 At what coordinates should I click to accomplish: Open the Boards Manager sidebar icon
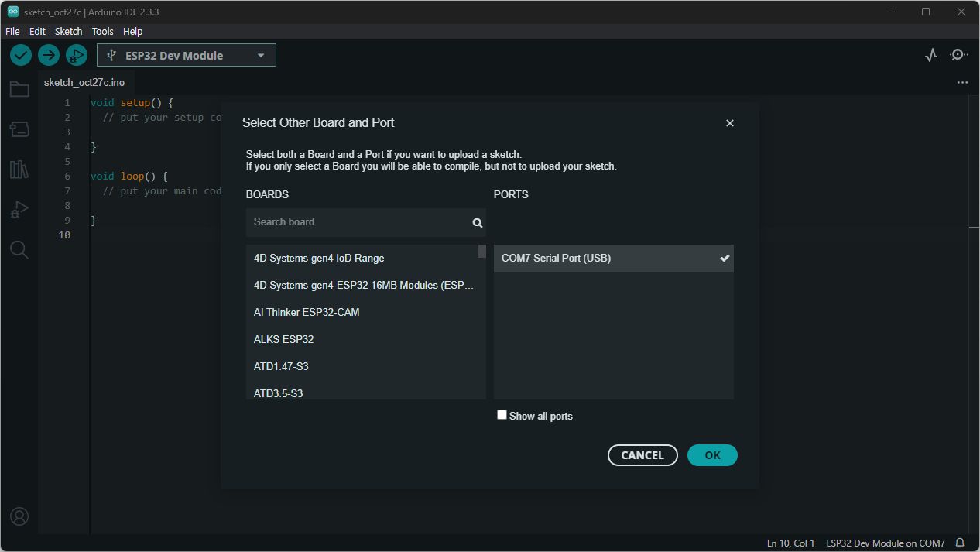click(x=19, y=129)
